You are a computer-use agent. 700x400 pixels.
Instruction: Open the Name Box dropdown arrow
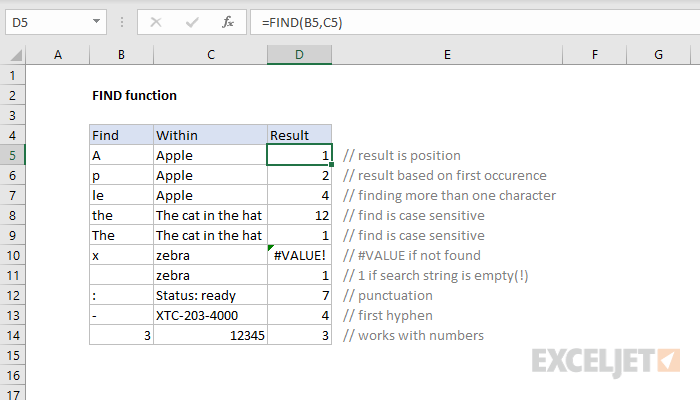[96, 21]
